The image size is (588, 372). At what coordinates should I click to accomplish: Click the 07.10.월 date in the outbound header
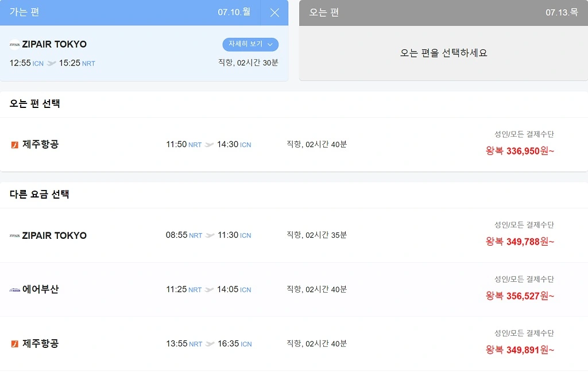point(234,12)
